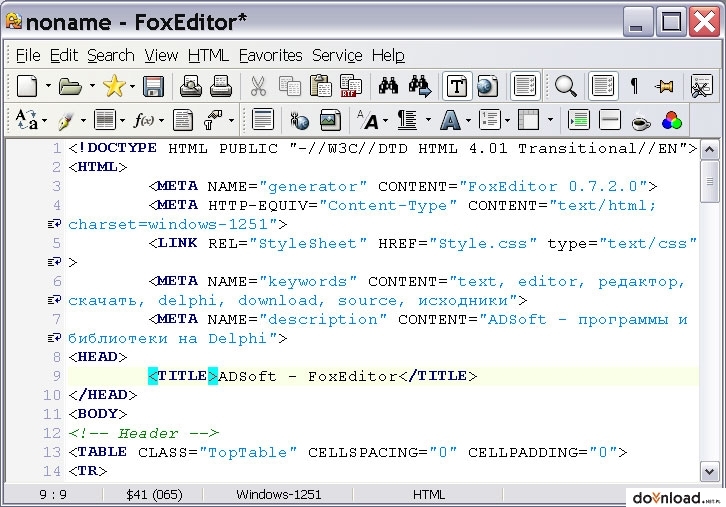Save the file with the floppy disk icon
Screen dimensions: 726x507
click(x=153, y=86)
